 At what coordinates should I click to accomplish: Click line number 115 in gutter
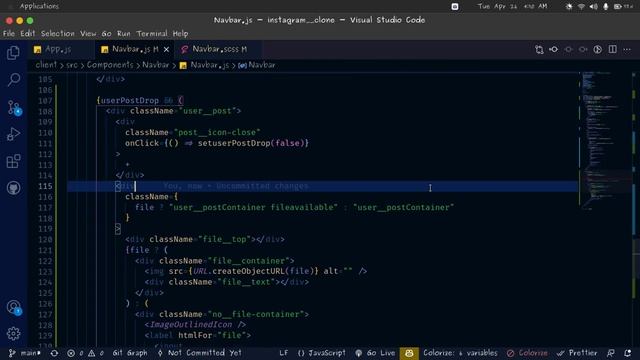pos(45,186)
